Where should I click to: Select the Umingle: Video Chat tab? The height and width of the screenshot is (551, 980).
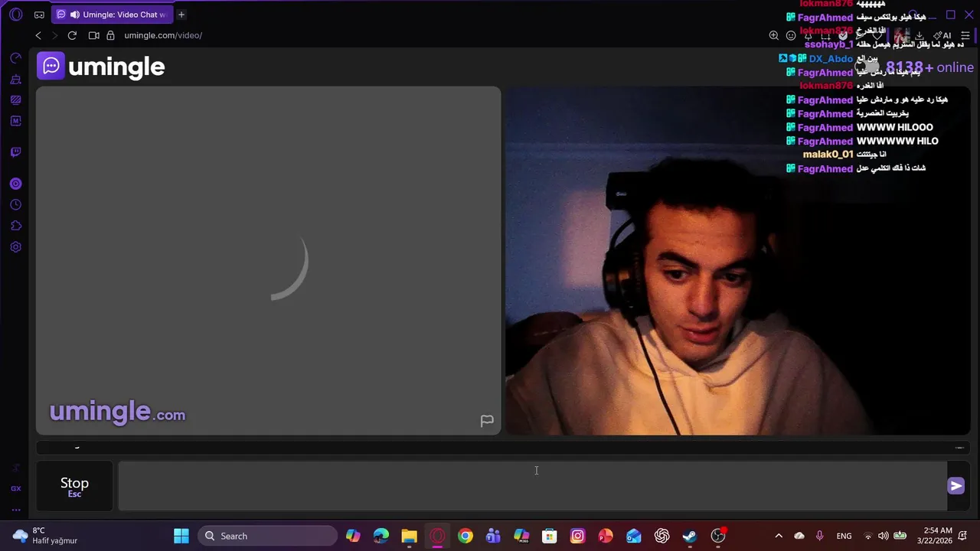click(113, 15)
